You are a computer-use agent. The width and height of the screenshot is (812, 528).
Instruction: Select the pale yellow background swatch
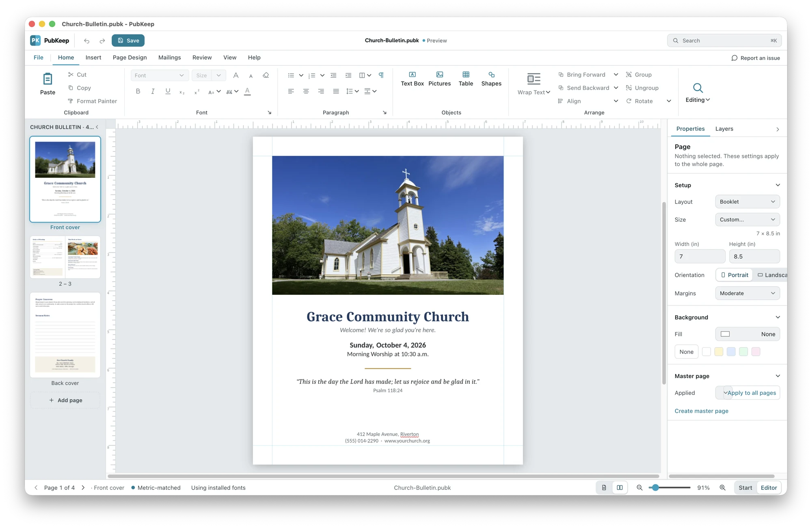pyautogui.click(x=719, y=352)
